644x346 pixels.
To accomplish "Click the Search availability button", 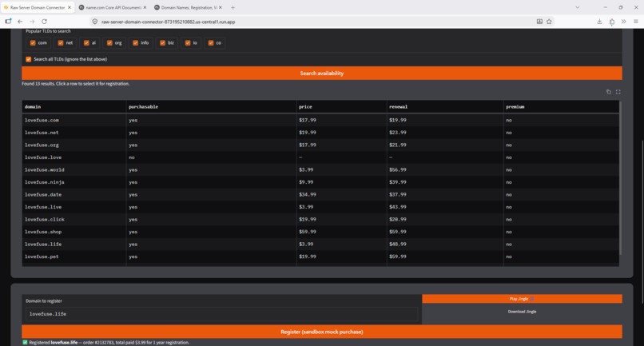I will click(321, 74).
